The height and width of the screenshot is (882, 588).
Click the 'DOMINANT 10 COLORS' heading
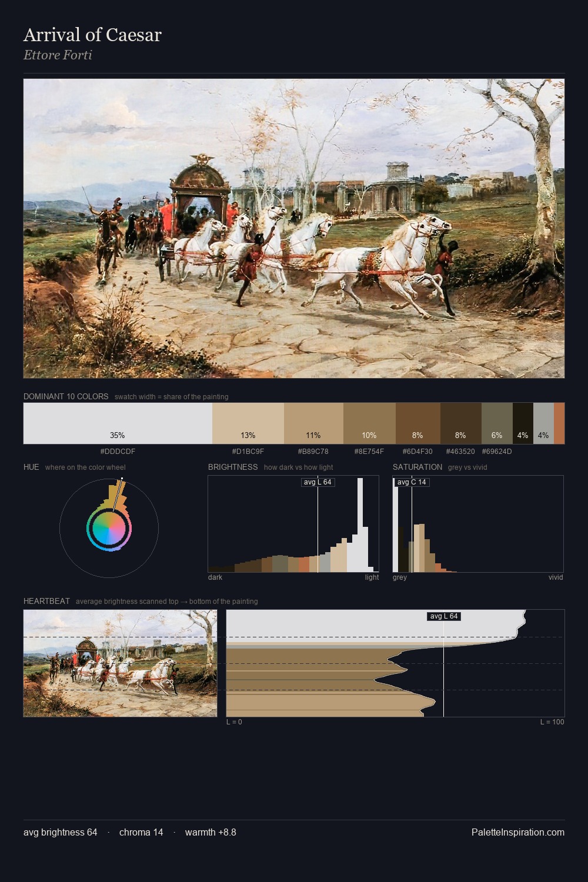click(66, 396)
